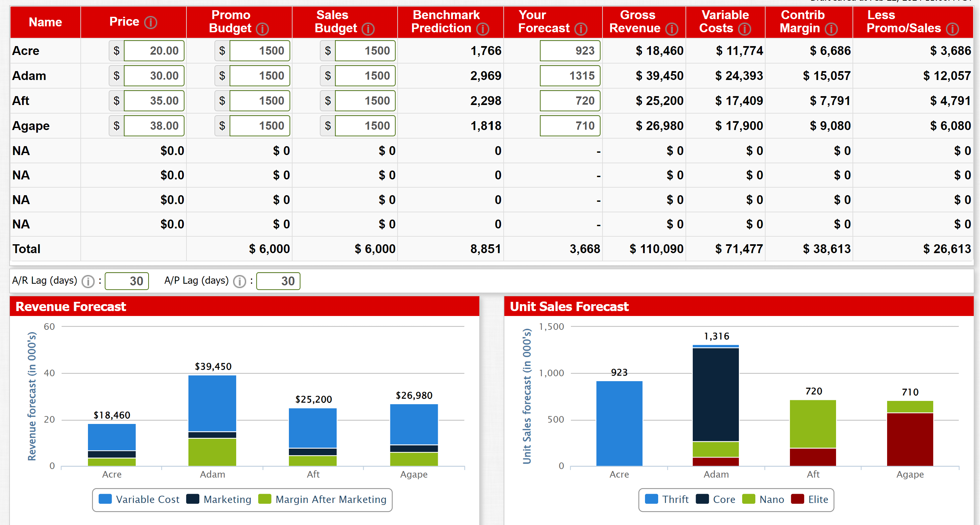Click the Adam bar in Unit Sales chart

click(715, 395)
